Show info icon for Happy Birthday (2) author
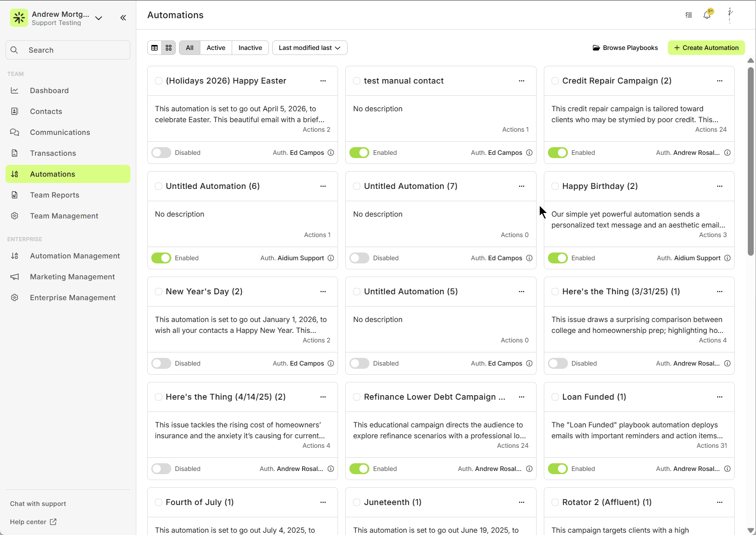 click(x=727, y=258)
